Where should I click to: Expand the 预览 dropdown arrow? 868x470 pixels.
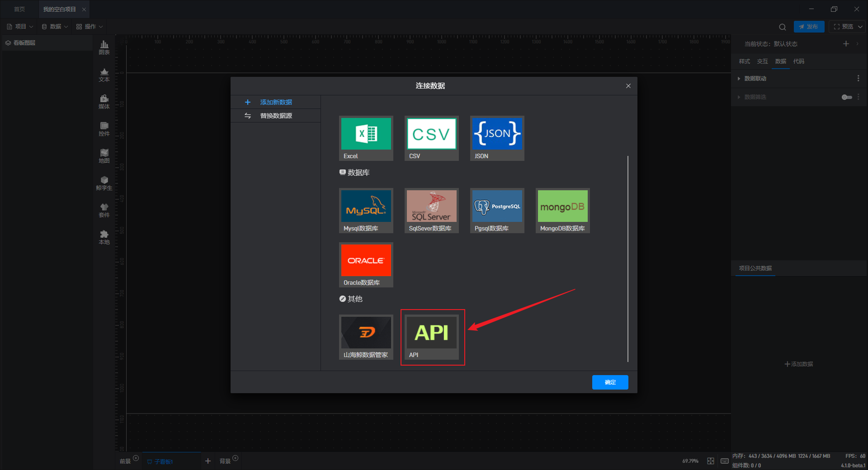[x=860, y=27]
